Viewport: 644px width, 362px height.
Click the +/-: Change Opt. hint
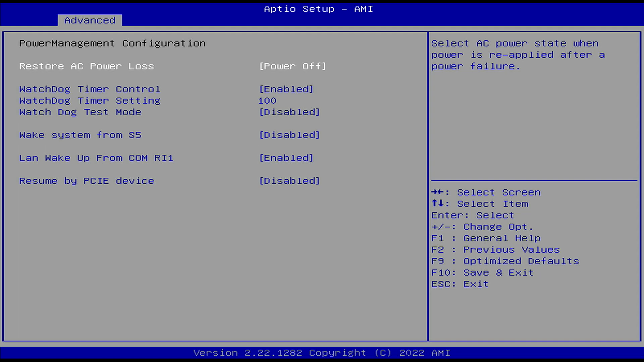pyautogui.click(x=482, y=227)
